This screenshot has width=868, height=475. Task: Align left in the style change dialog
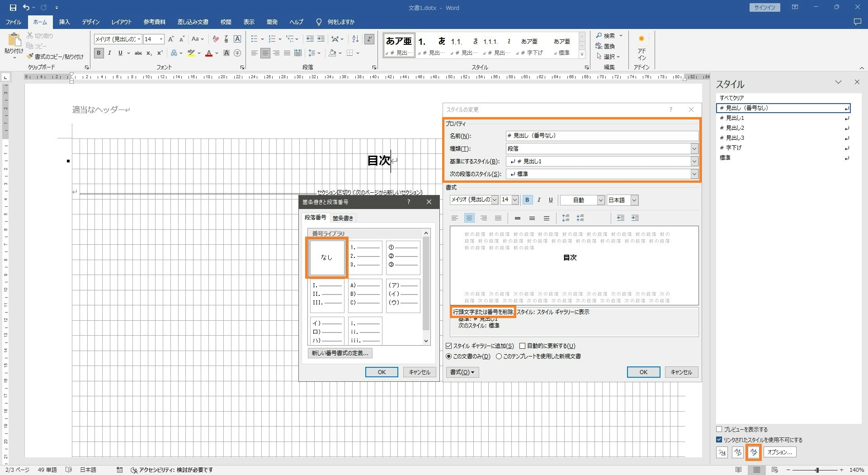455,218
